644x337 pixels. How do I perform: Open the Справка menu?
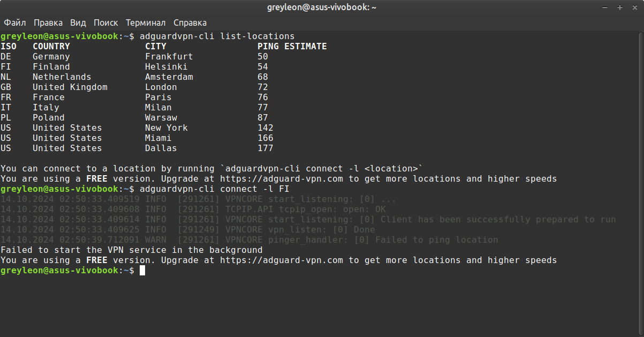click(190, 23)
